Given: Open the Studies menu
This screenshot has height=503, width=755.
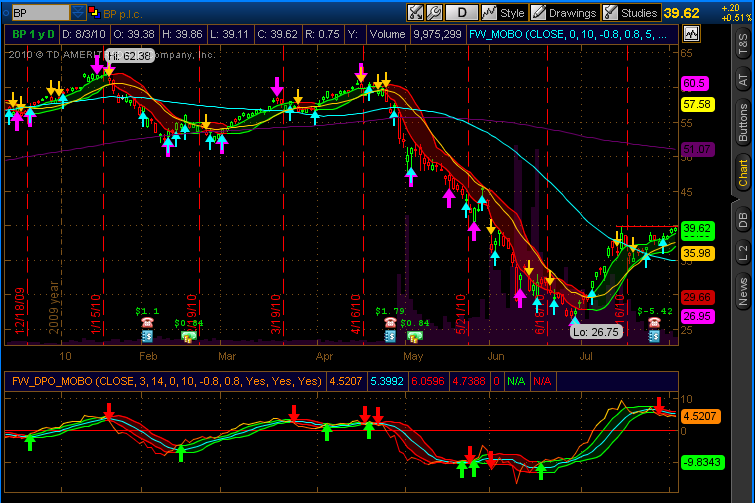Looking at the screenshot, I should tap(631, 13).
